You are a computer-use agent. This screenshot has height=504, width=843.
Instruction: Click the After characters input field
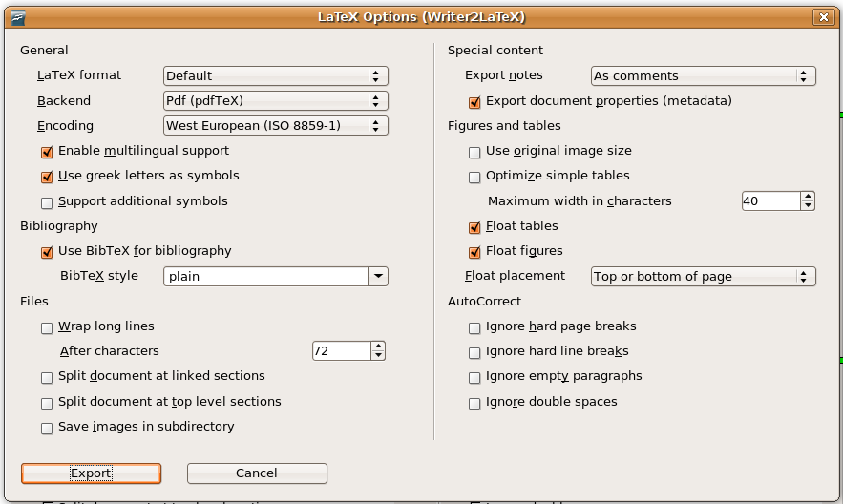coord(341,351)
